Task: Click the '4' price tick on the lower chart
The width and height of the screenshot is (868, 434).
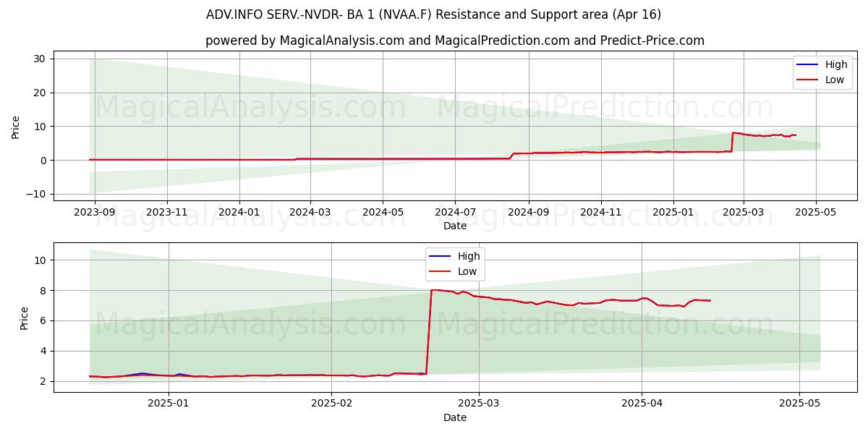Action: (x=43, y=351)
